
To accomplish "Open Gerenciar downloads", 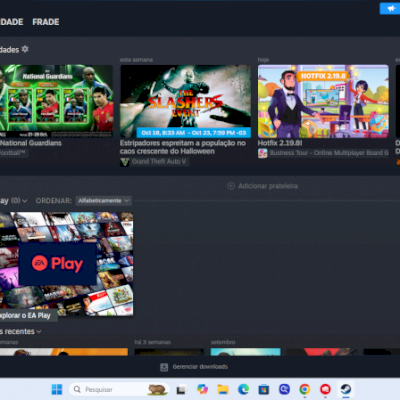I will (x=200, y=367).
